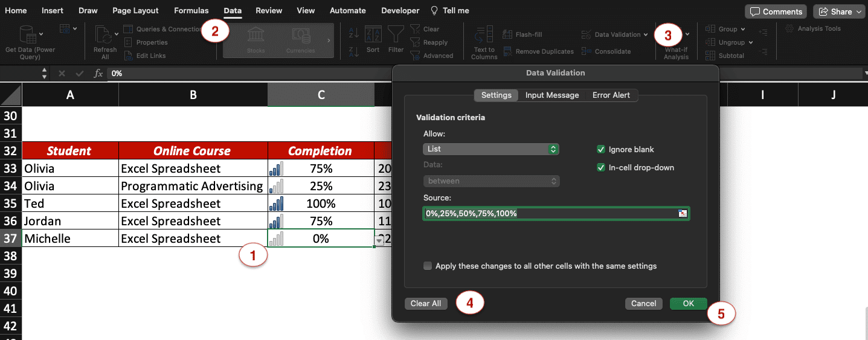Image resolution: width=868 pixels, height=340 pixels.
Task: Click the Source input field
Action: pyautogui.click(x=550, y=213)
